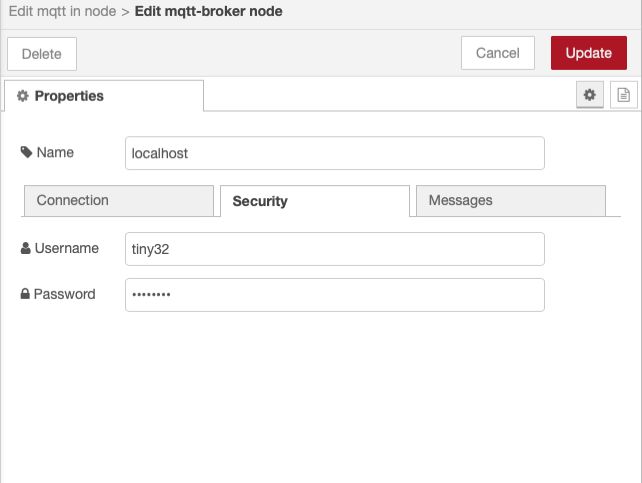Focus the Name field containing localhost

(335, 153)
